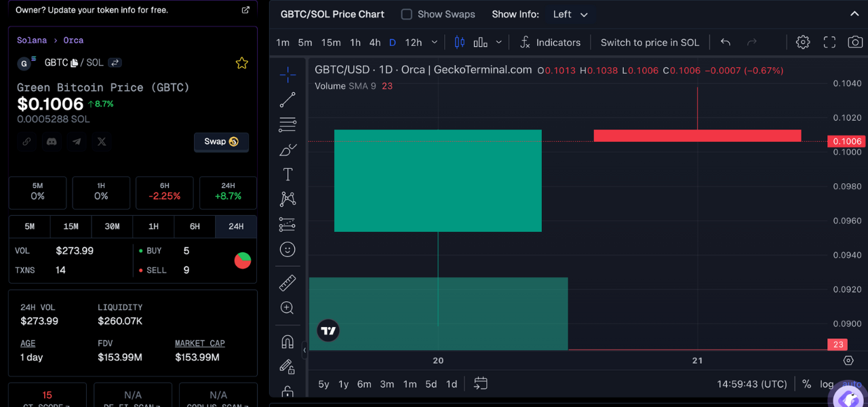Image resolution: width=868 pixels, height=407 pixels.
Task: Select the ruler measure tool
Action: 288,283
